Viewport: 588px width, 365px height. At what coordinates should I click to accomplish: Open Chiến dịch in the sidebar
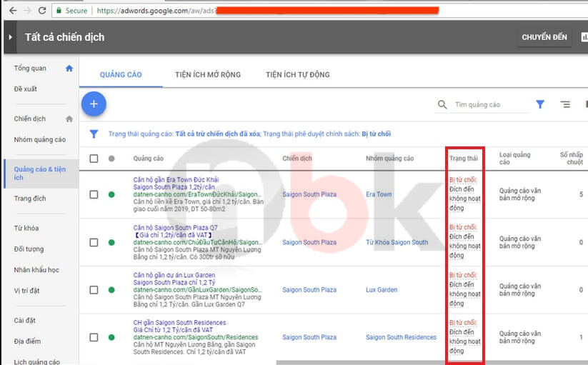30,119
